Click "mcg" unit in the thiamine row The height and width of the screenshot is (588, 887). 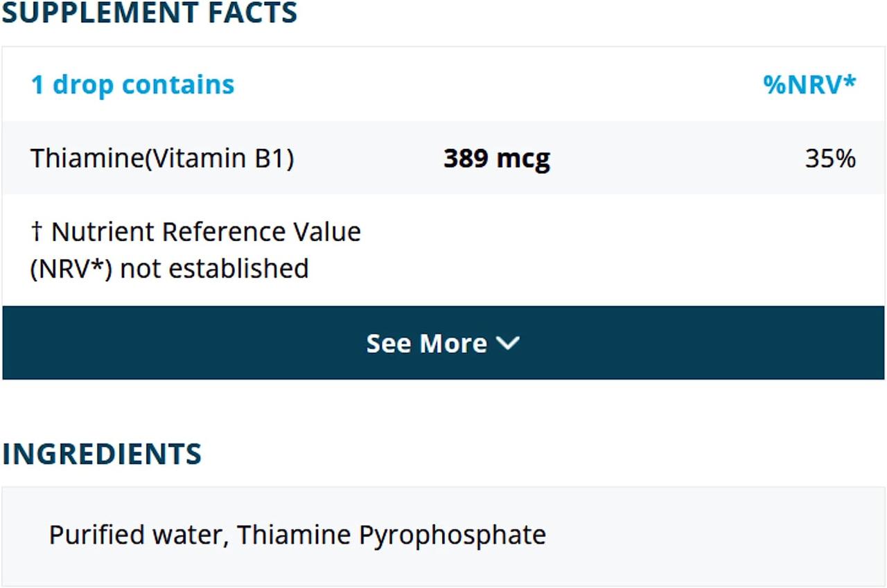coord(523,159)
